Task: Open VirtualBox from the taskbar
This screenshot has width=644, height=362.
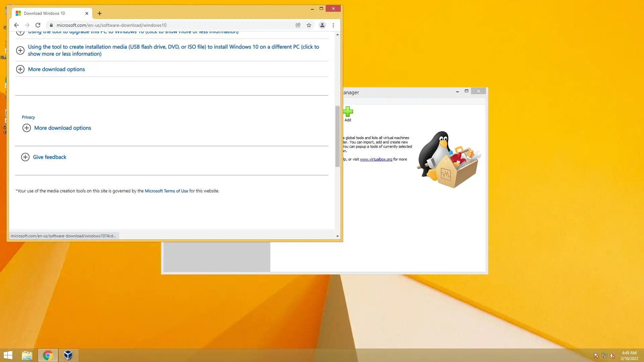Action: 68,355
